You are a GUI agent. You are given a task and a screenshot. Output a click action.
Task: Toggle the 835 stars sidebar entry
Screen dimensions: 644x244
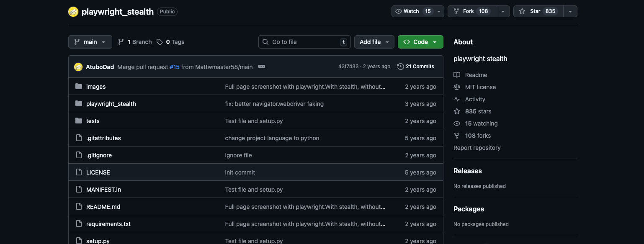pos(478,111)
